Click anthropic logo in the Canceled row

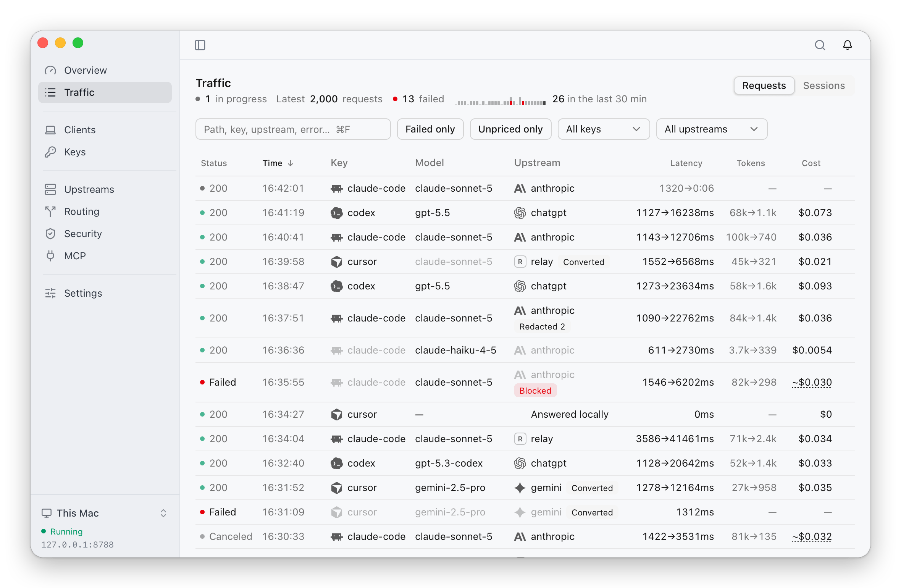coord(520,536)
